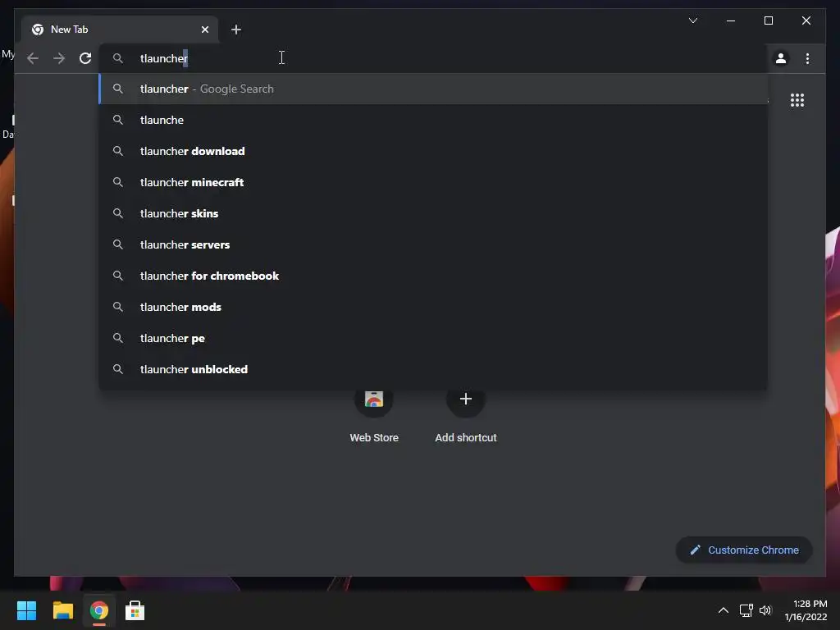Choose the 'tlauncher skins' suggestion
Image resolution: width=840 pixels, height=630 pixels.
[x=433, y=213]
